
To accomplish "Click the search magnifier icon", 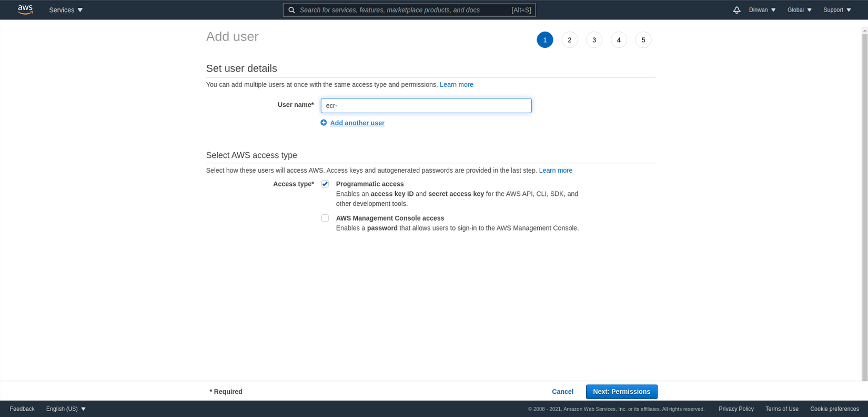I will coord(291,10).
